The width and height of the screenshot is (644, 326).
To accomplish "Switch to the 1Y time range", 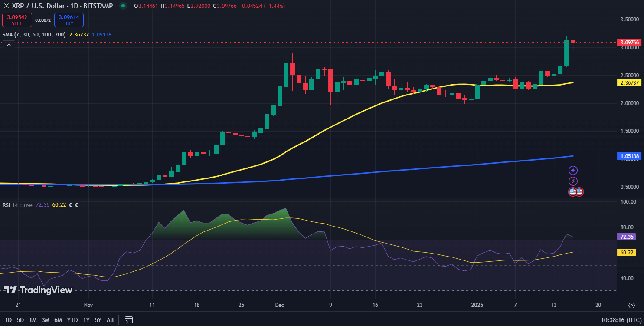I will tap(86, 320).
